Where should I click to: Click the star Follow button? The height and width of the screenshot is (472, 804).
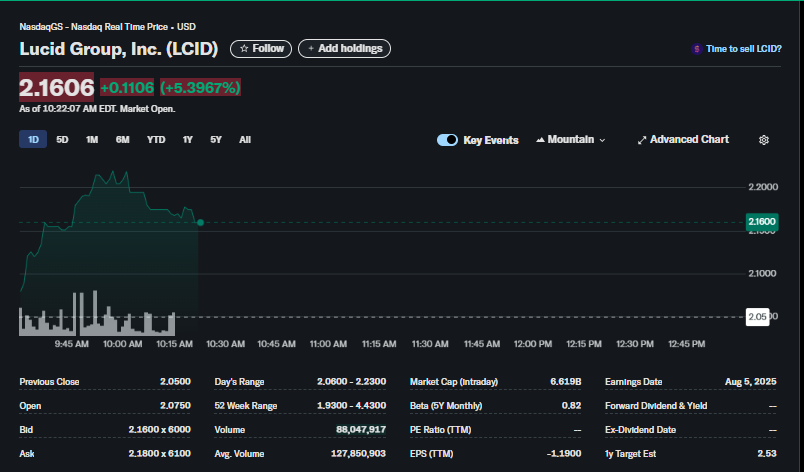pyautogui.click(x=261, y=49)
